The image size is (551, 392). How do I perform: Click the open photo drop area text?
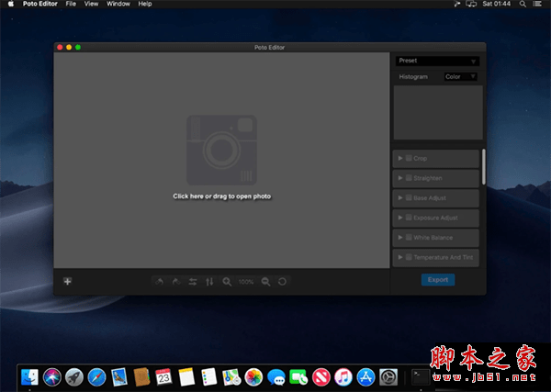tap(222, 196)
